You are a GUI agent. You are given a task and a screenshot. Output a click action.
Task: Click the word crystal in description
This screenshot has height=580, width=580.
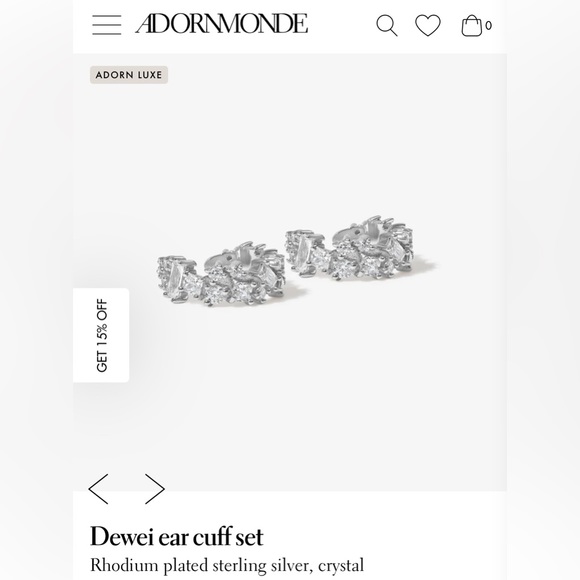coord(341,566)
